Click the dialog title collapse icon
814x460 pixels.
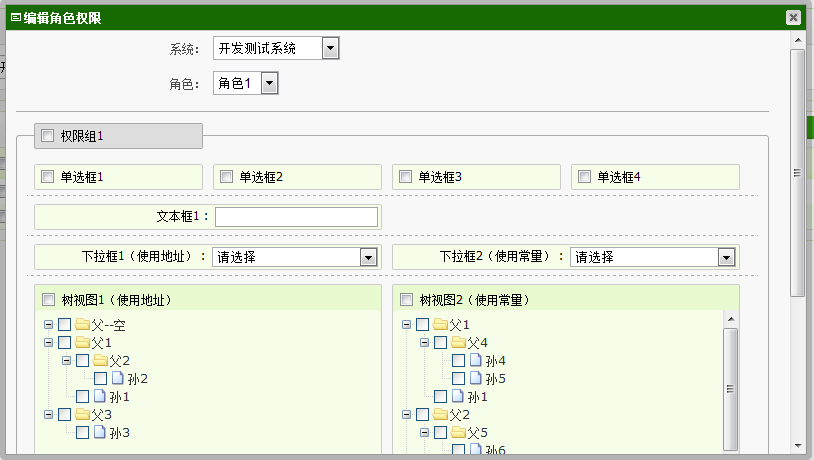[16, 18]
